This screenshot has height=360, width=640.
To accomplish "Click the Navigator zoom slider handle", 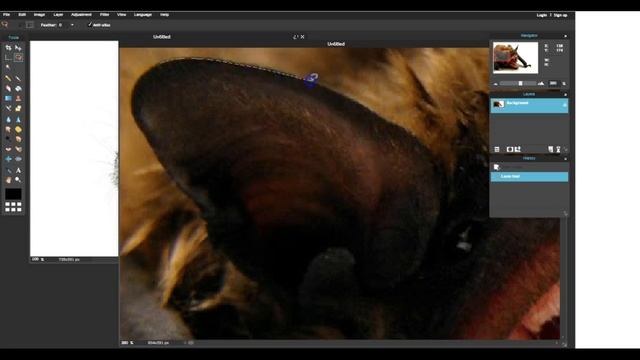I will [x=520, y=83].
